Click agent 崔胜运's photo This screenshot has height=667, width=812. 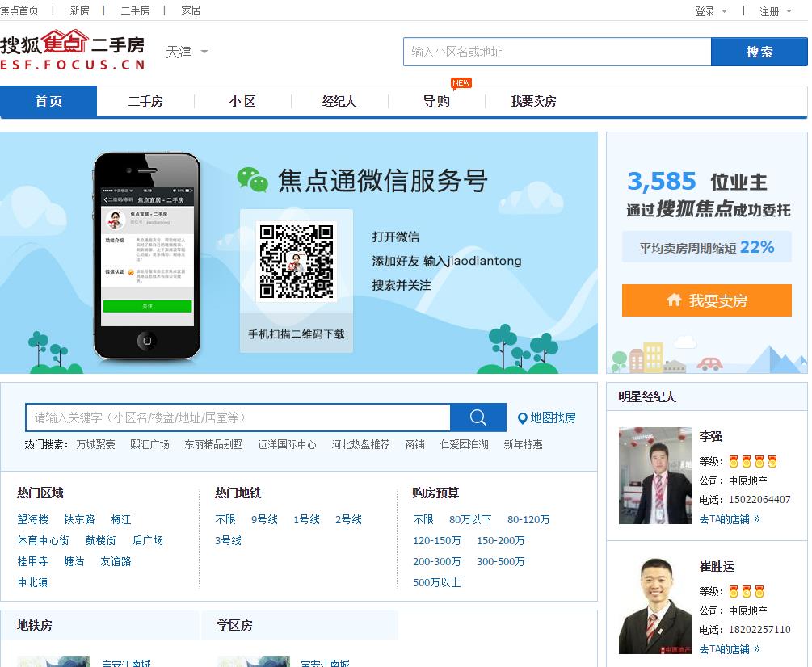(655, 606)
